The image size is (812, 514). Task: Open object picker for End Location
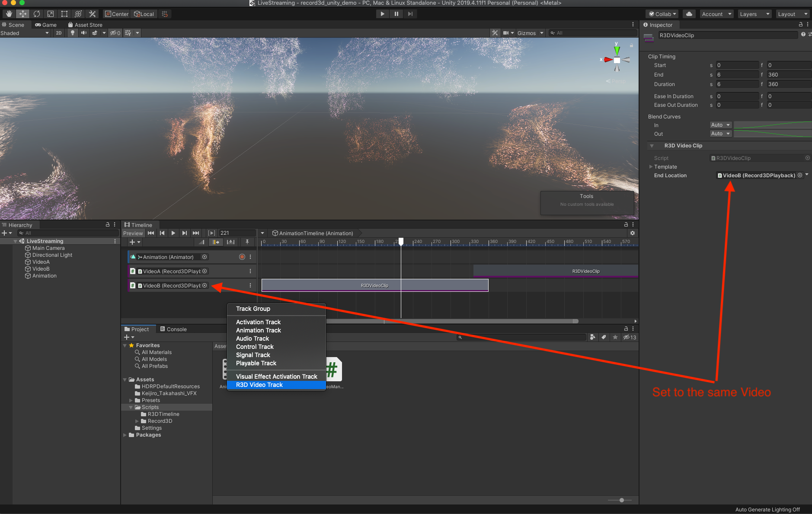(800, 175)
